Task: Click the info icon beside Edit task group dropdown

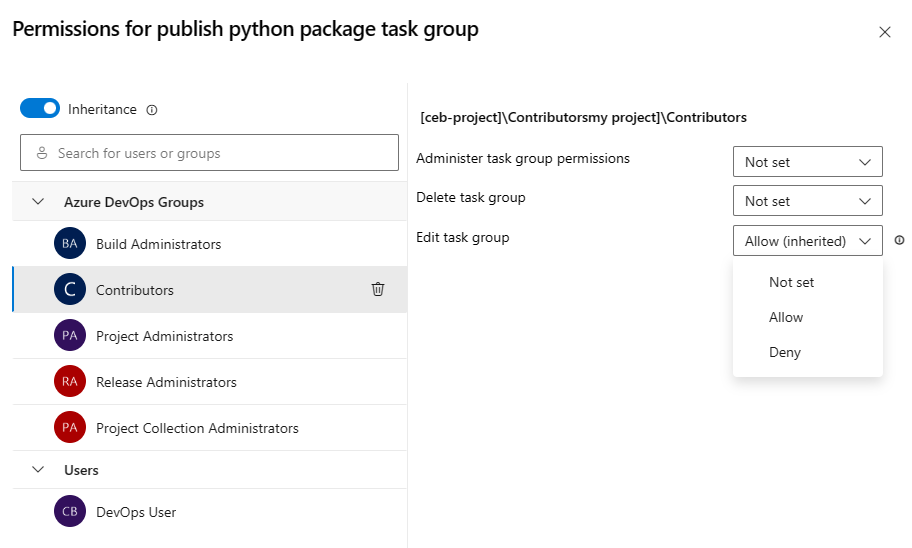Action: (899, 240)
